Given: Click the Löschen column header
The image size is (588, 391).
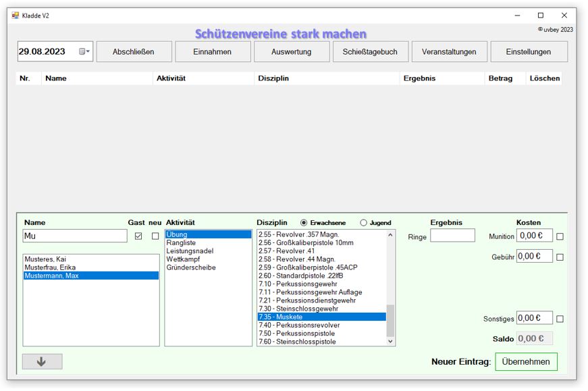Looking at the screenshot, I should [x=545, y=78].
